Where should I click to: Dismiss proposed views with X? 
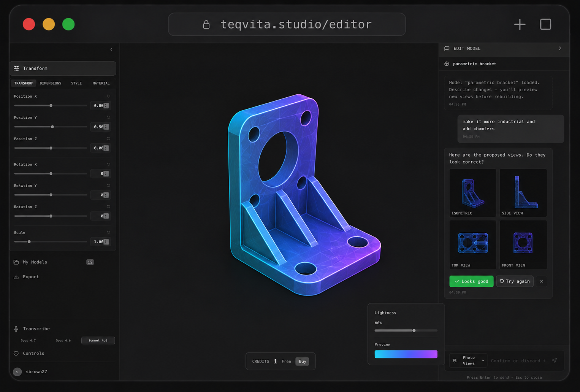542,281
